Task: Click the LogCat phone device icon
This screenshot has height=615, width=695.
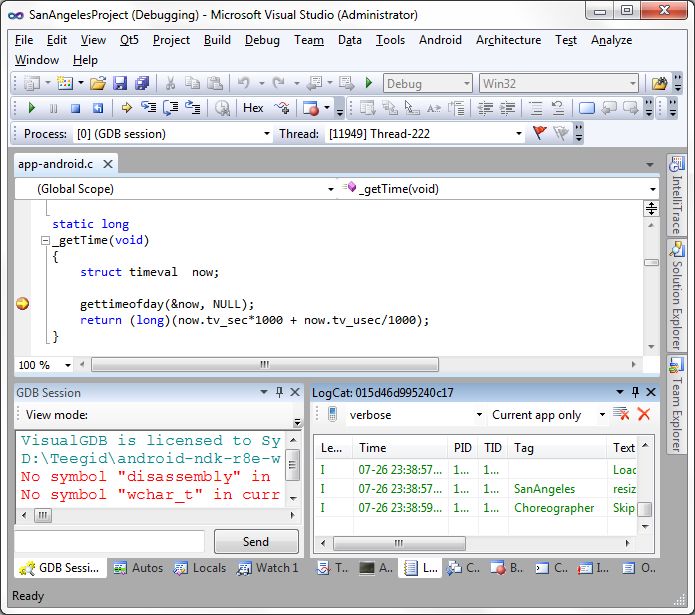Action: [x=332, y=414]
